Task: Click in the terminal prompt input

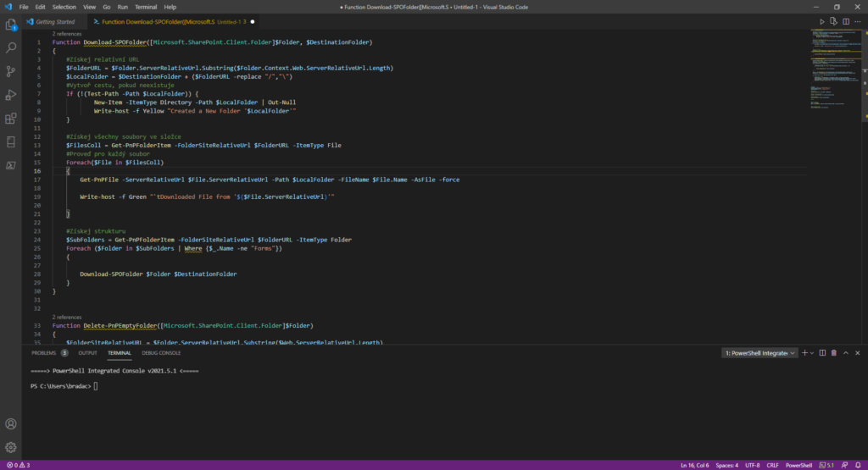Action: click(x=96, y=386)
